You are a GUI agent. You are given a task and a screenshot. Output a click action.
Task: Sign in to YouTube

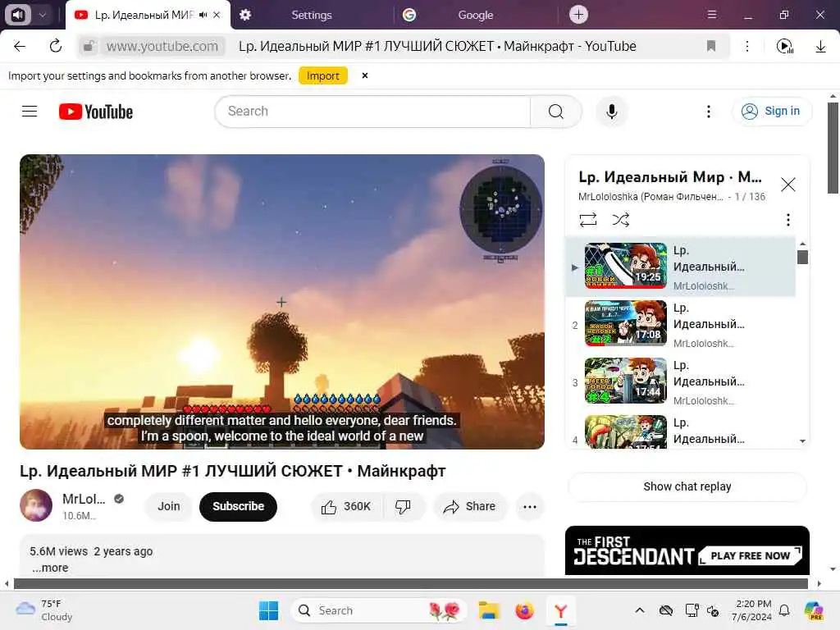pos(771,111)
